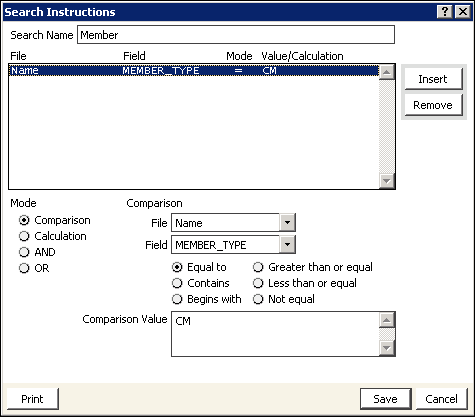Click the Insert button
Image resolution: width=475 pixels, height=417 pixels.
point(433,79)
